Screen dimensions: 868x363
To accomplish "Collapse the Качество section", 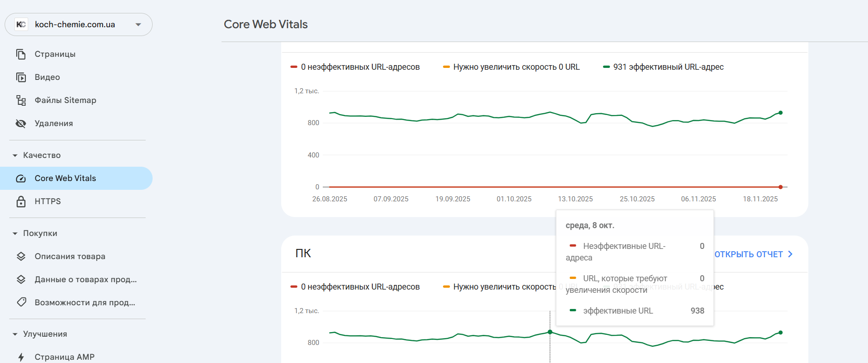I will tap(15, 156).
